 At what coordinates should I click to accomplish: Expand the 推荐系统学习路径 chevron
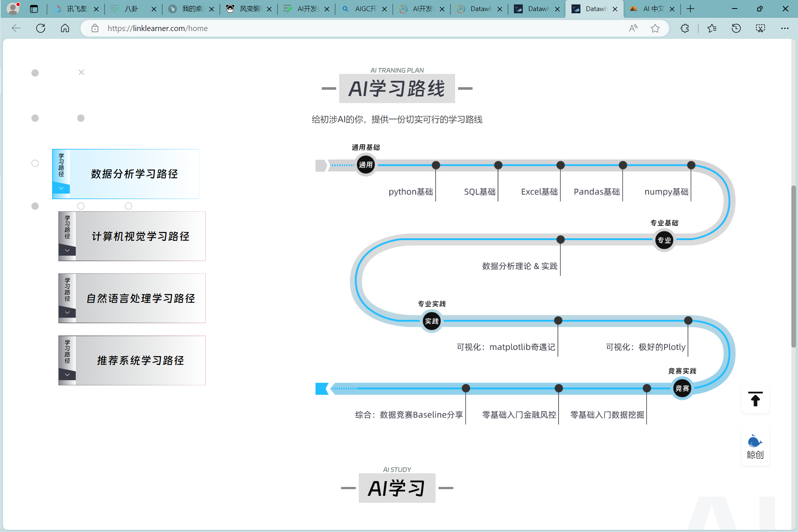pos(67,375)
